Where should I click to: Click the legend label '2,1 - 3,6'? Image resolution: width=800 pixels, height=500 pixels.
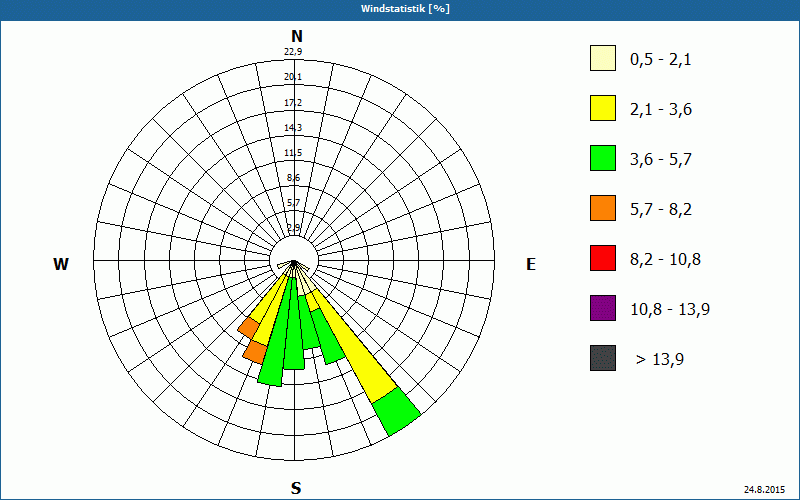pos(661,110)
